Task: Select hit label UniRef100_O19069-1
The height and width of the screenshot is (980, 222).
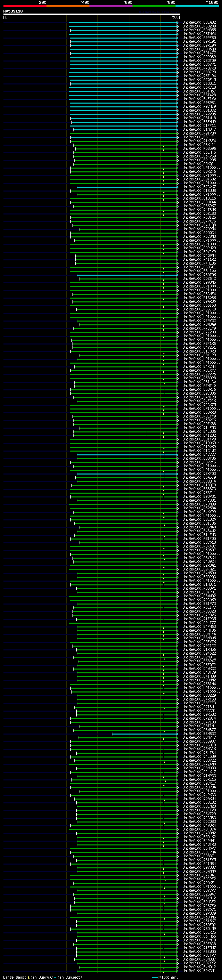Action: (201, 443)
